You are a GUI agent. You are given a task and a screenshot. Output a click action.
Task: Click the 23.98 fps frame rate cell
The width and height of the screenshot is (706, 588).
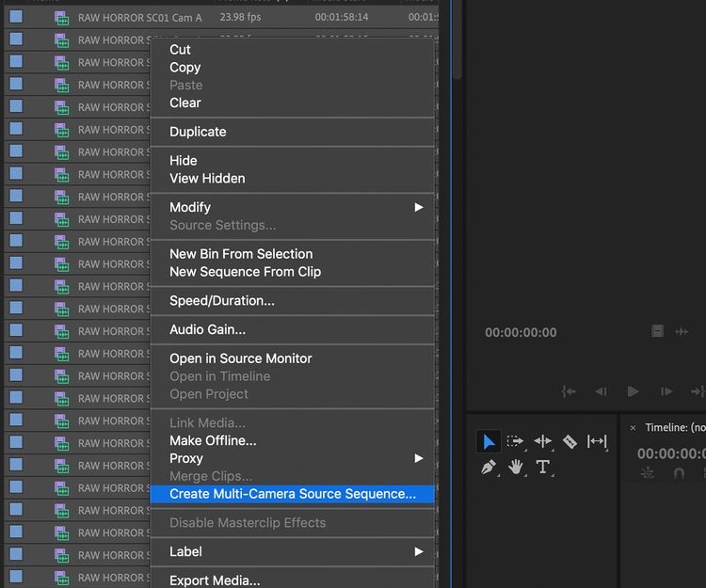[x=240, y=17]
